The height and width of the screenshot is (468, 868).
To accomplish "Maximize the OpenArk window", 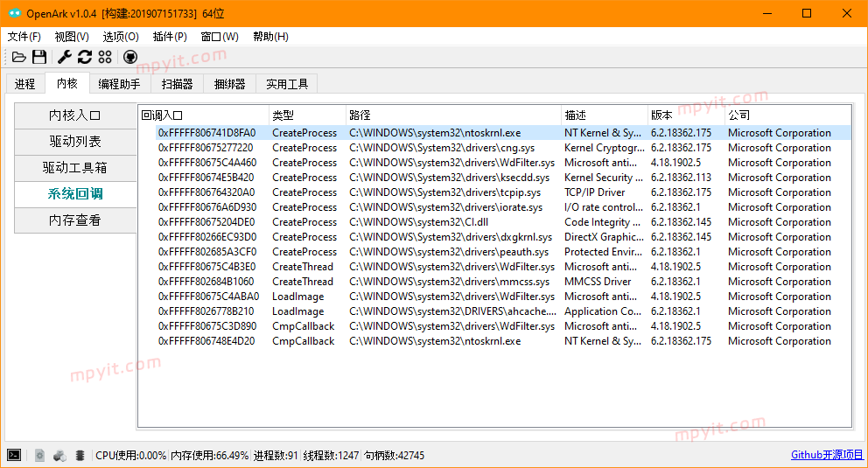I will click(807, 13).
